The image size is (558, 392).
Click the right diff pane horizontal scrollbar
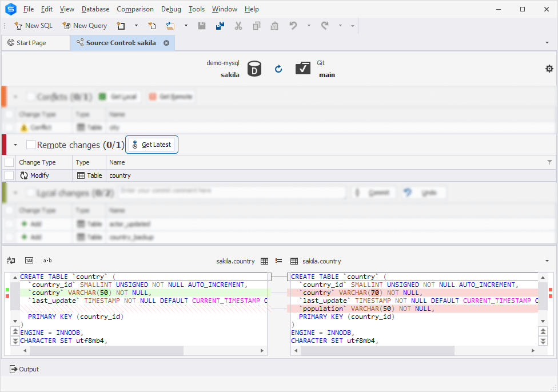click(x=377, y=350)
